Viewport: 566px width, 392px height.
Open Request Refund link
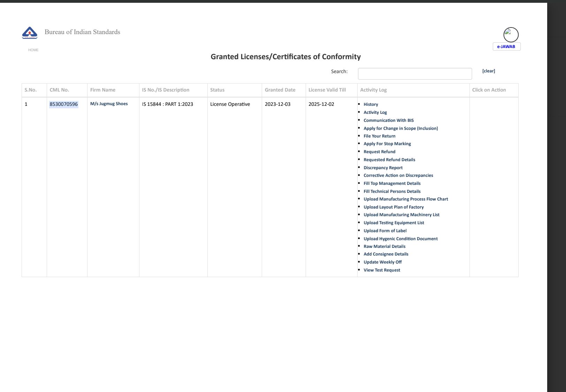pyautogui.click(x=380, y=152)
